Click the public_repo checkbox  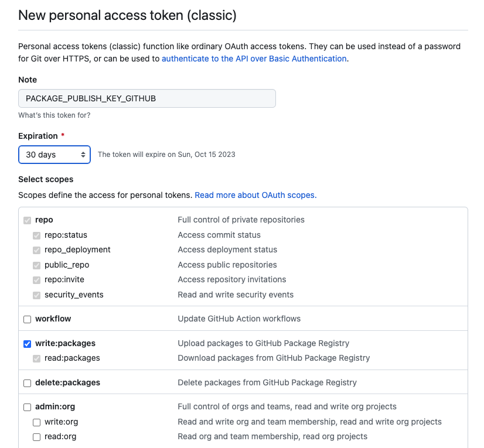click(x=36, y=265)
